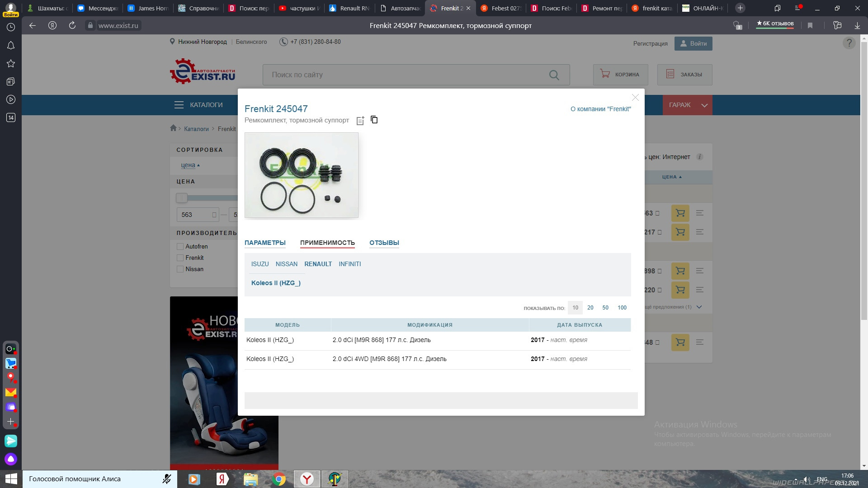Switch to the Параметры tab
Viewport: 868px width, 488px height.
pyautogui.click(x=265, y=243)
